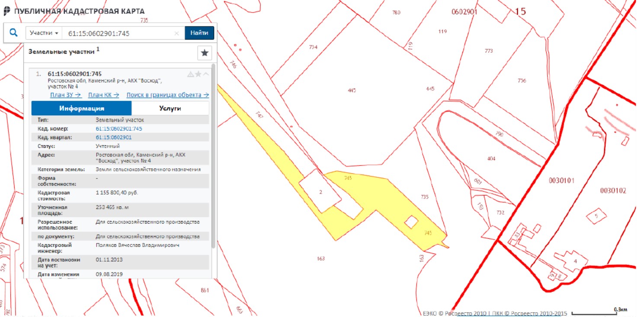Image resolution: width=644 pixels, height=317 pixels.
Task: Click the blue magnifying glass search icon
Action: point(14,33)
